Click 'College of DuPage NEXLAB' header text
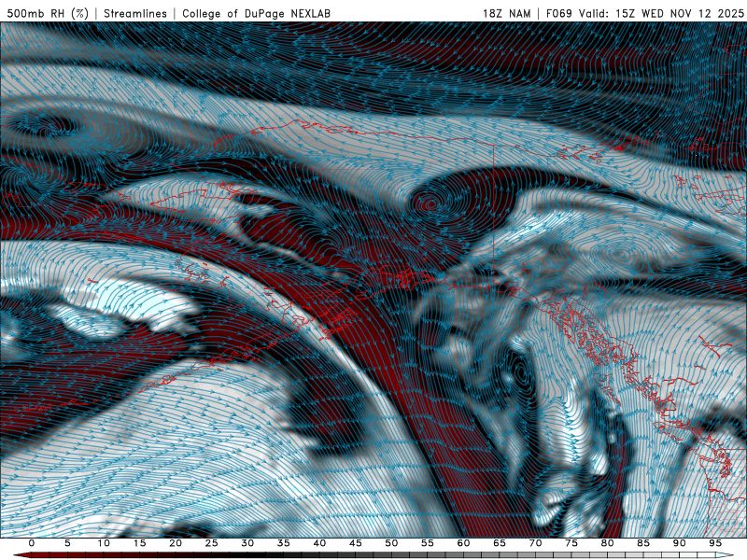 point(256,13)
